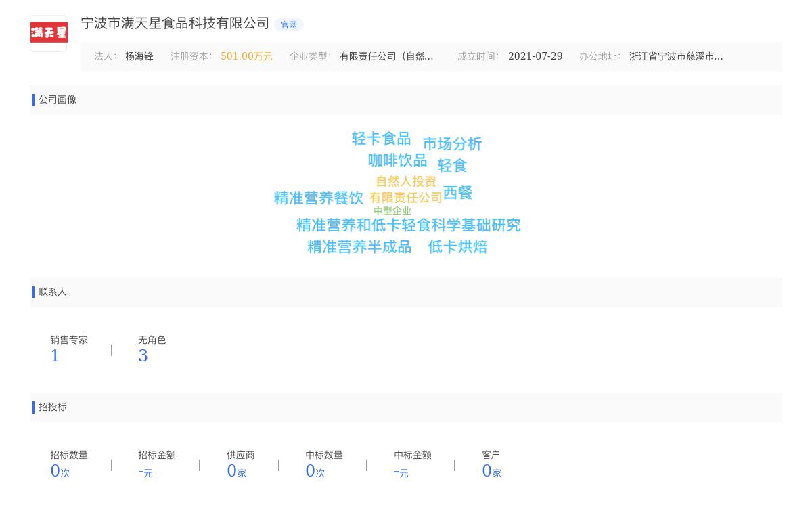
Task: Click 招标数量 value 0次
Action: (x=60, y=471)
